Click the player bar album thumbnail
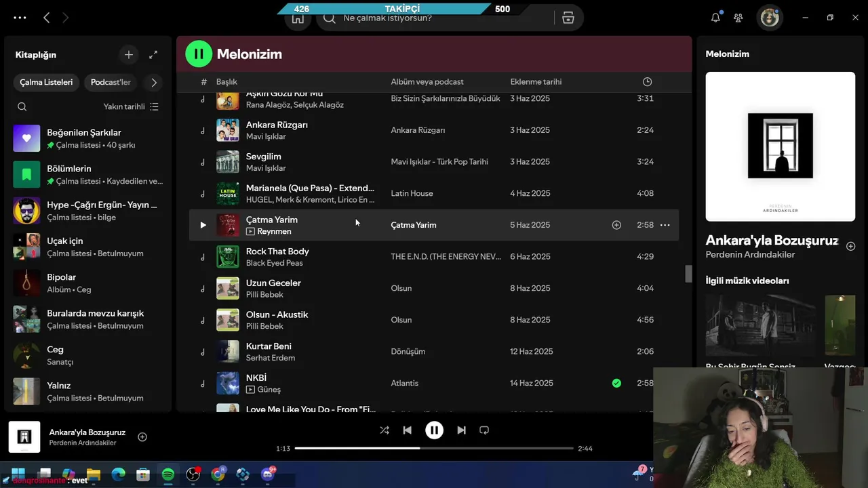Image resolution: width=868 pixels, height=488 pixels. pos(24,437)
